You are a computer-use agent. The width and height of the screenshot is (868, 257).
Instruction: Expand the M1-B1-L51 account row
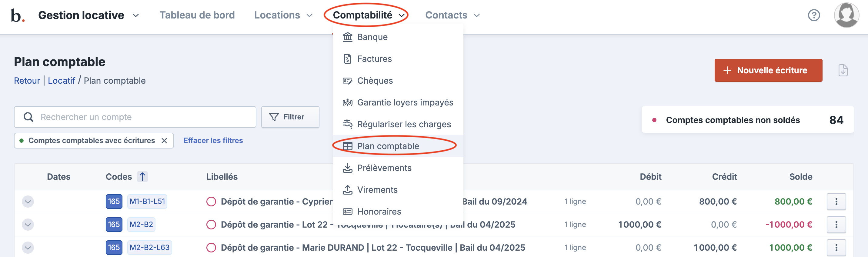28,202
